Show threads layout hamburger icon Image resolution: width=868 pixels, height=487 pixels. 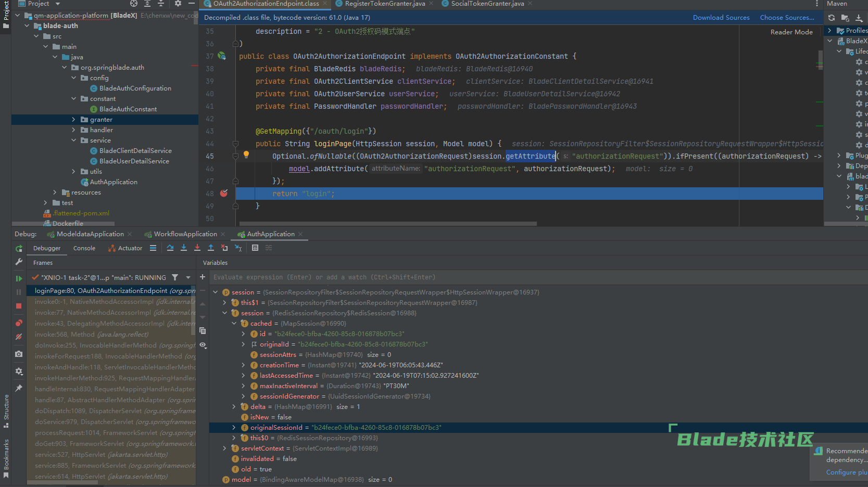click(153, 248)
